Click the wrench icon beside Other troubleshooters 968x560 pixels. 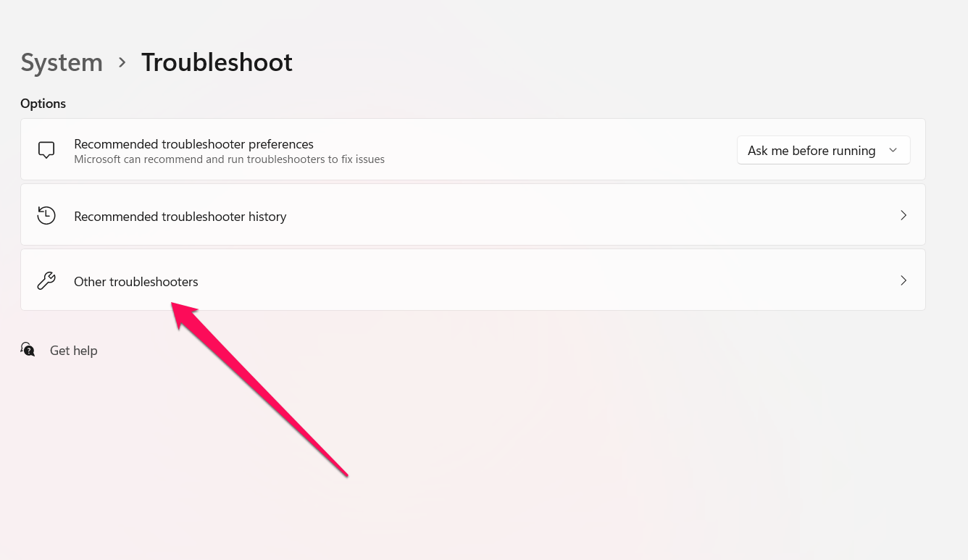[x=46, y=280]
